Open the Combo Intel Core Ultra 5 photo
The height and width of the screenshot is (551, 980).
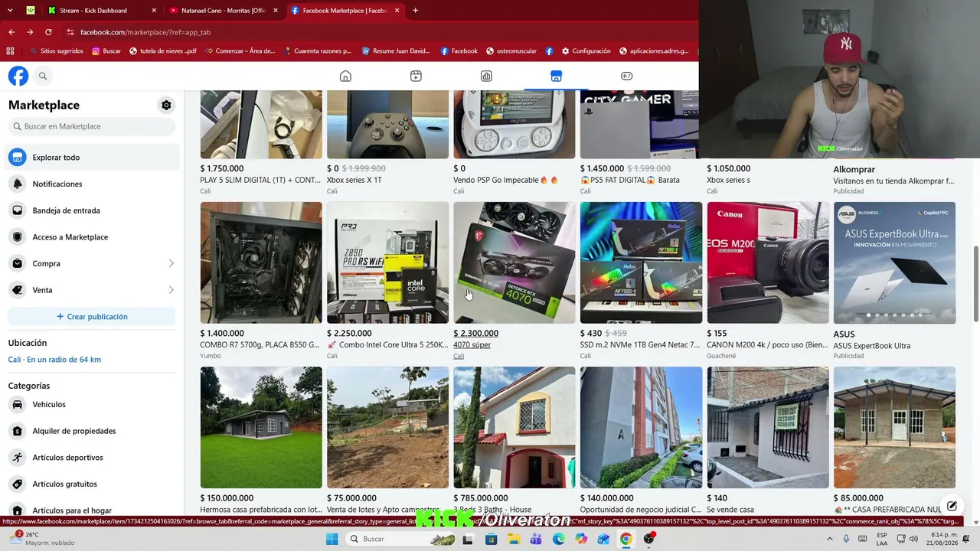tap(387, 262)
